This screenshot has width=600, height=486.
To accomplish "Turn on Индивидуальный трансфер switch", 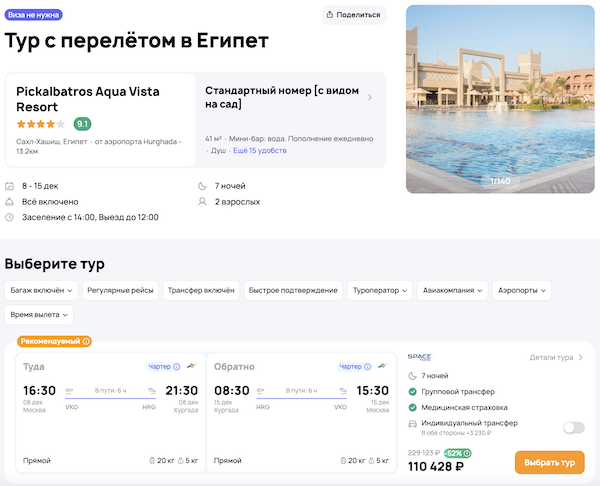I will 573,428.
